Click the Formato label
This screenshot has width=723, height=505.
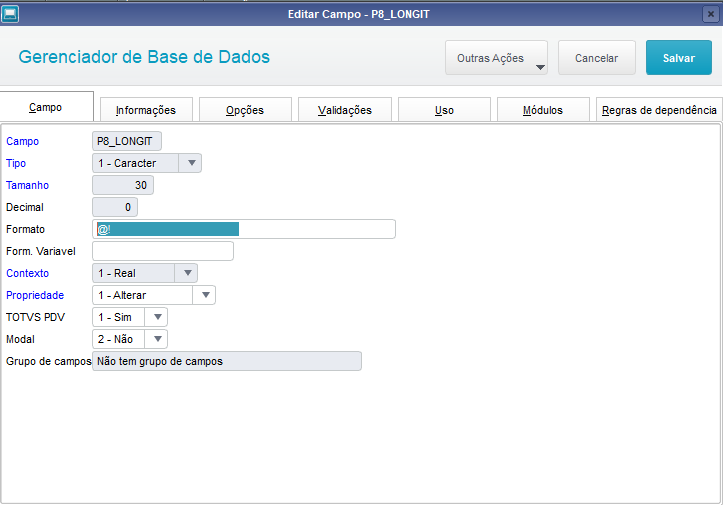click(x=25, y=229)
